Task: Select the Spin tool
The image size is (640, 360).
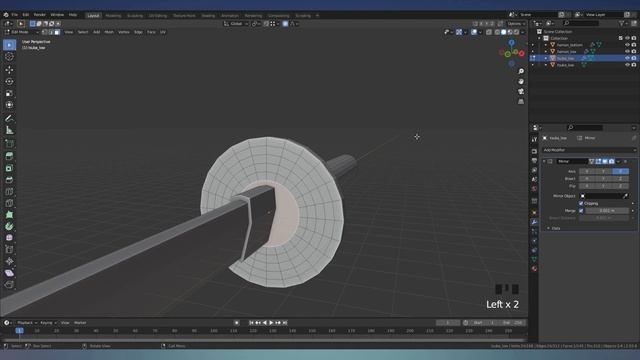Action: (x=9, y=226)
